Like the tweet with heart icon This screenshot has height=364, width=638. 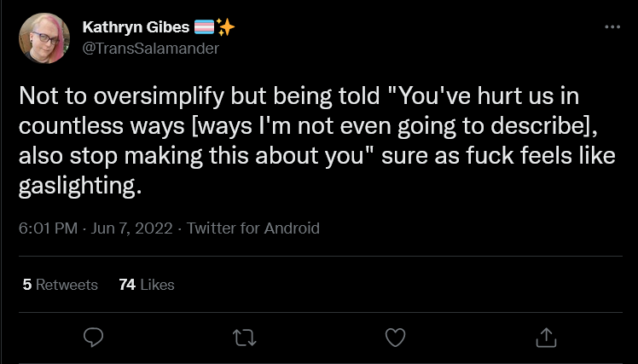[395, 338]
